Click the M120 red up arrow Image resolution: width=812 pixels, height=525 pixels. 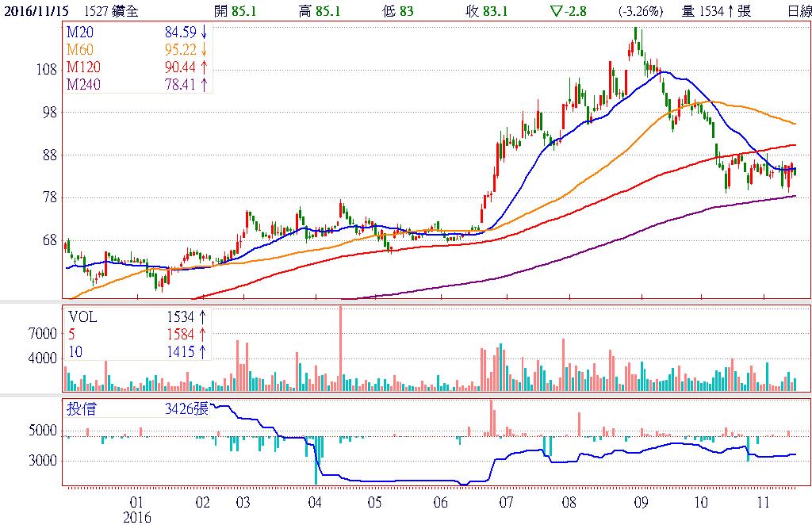pos(205,66)
